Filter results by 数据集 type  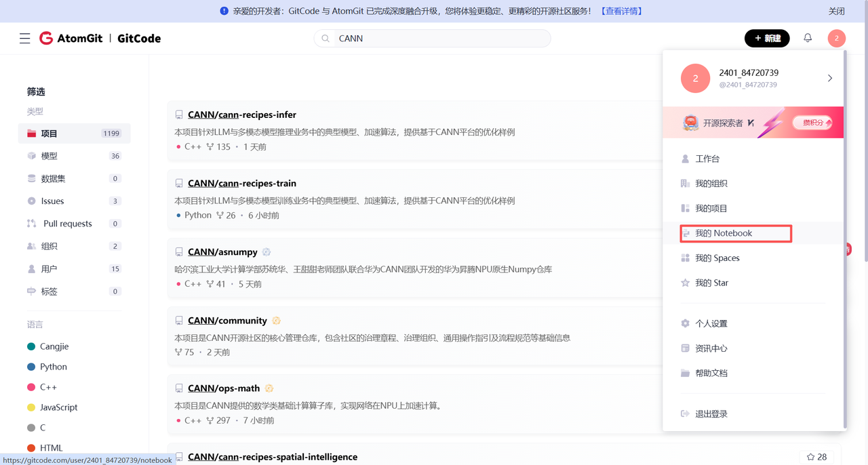click(74, 178)
